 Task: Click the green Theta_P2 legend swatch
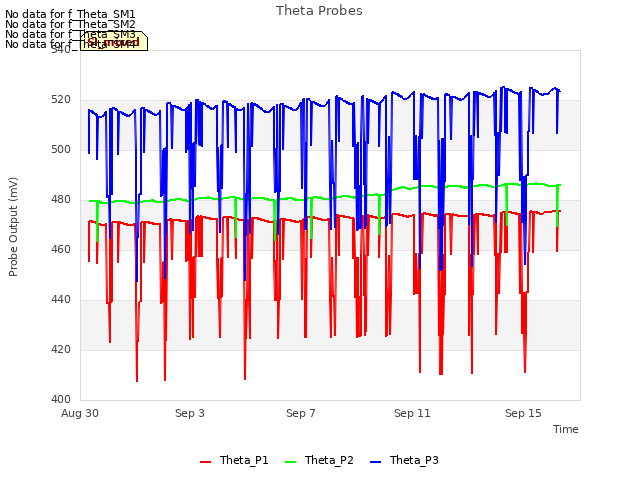290,462
